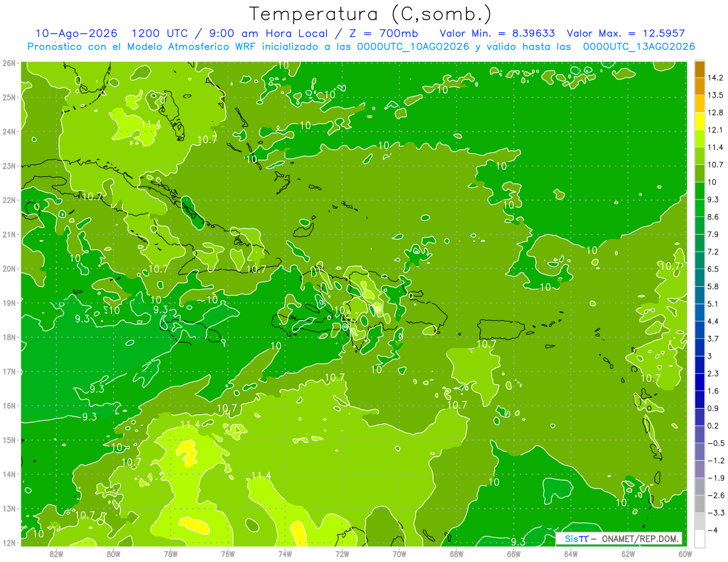Click the '9.3' contour label left of SisTT credit
Viewport: 728px width, 562px height.
tap(518, 541)
